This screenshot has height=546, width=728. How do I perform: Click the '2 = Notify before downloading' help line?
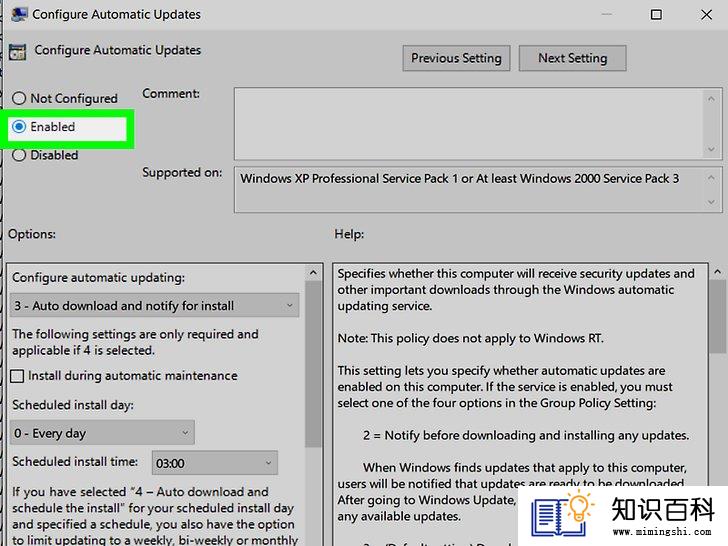pyautogui.click(x=526, y=435)
